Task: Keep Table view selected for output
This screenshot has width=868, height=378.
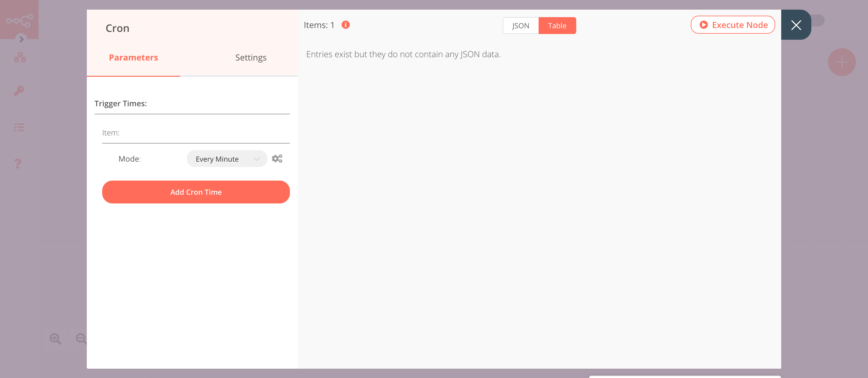Action: pyautogui.click(x=557, y=25)
